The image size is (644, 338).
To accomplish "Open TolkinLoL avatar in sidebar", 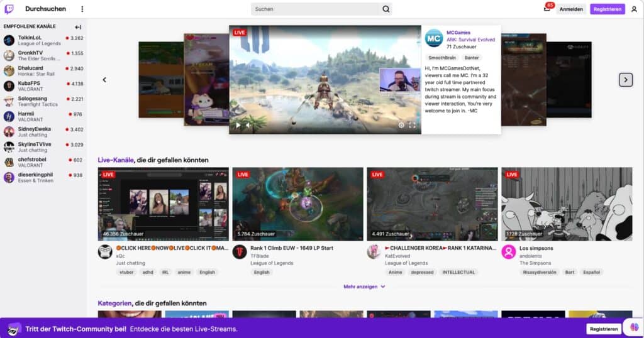I will pos(9,40).
